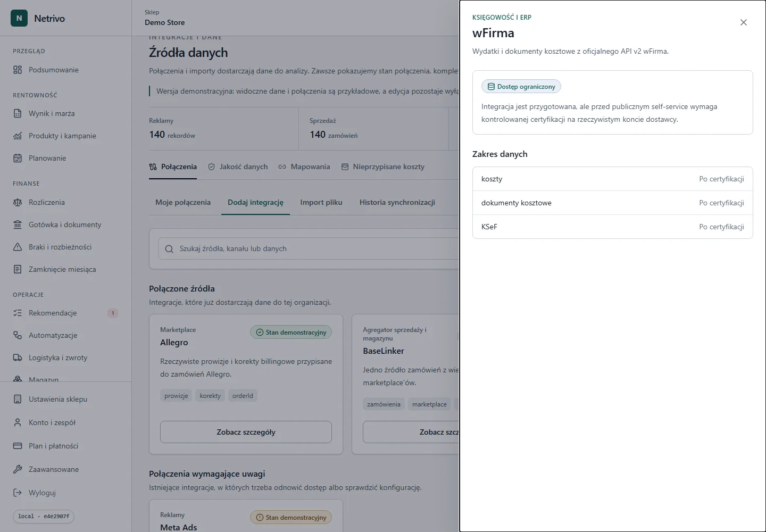The width and height of the screenshot is (766, 532).
Task: Click the Dostęp ograniczony badge
Action: tap(521, 86)
